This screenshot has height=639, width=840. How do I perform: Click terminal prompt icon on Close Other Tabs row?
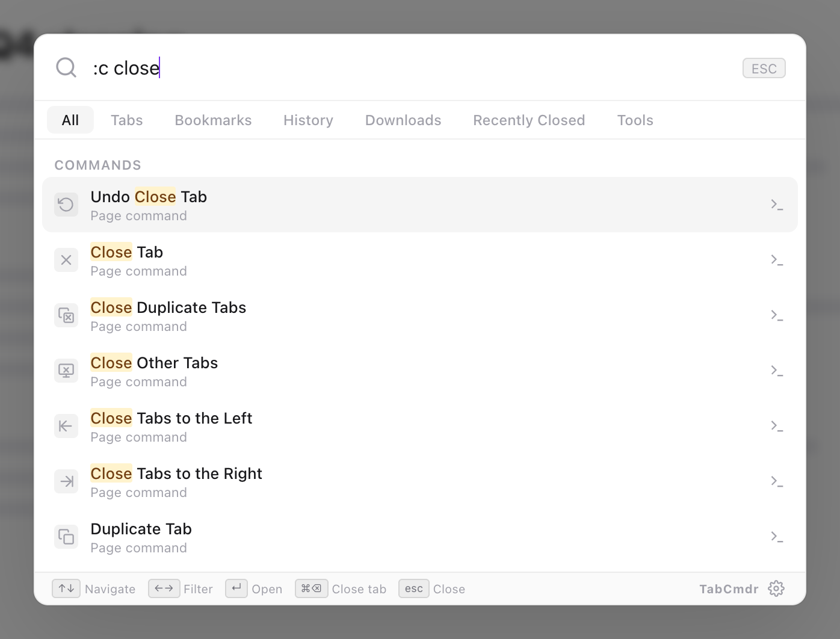pos(777,371)
